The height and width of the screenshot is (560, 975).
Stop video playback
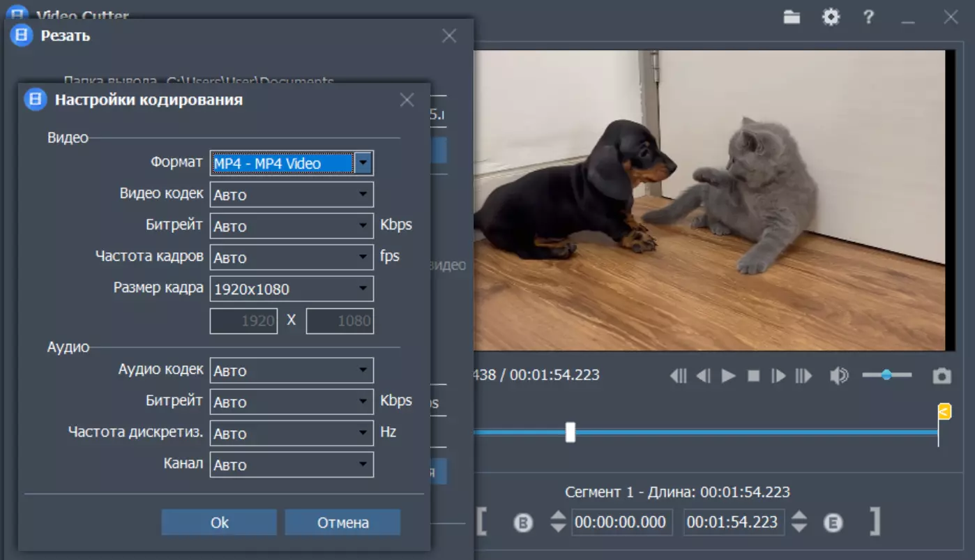coord(753,376)
